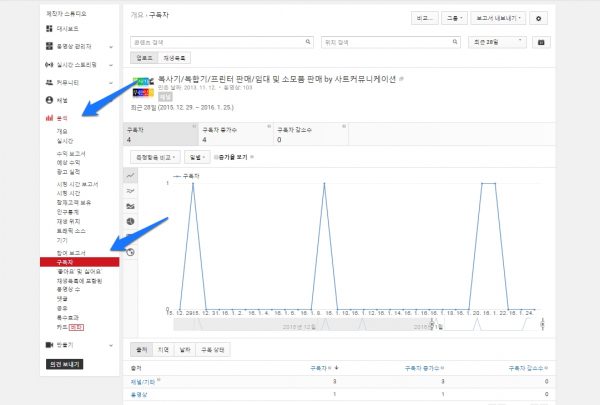Open the 그룹 dropdown
600x405 pixels.
point(454,18)
